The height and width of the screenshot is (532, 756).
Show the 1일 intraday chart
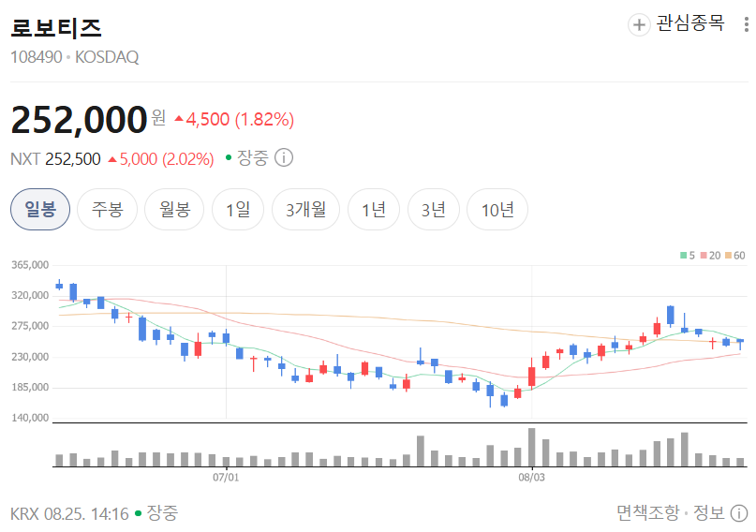(238, 209)
